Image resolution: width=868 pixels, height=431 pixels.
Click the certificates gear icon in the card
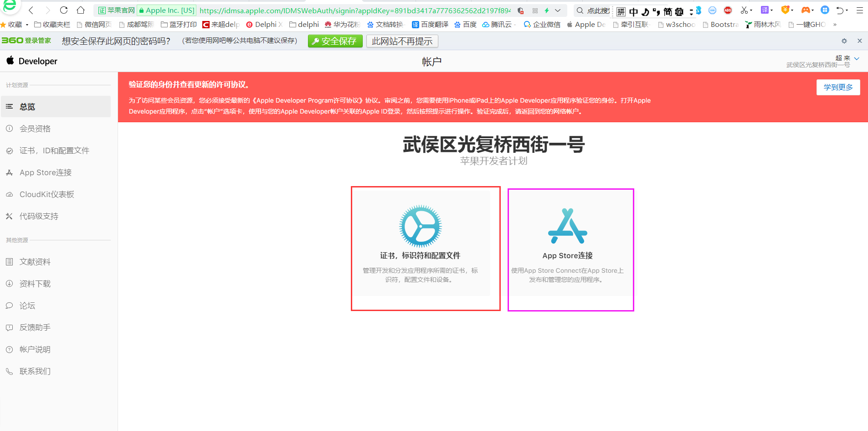click(420, 226)
